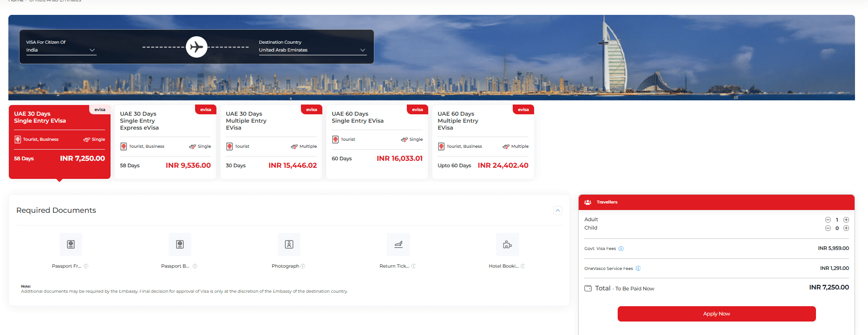Show info for Passport Fr... document

pos(86,266)
